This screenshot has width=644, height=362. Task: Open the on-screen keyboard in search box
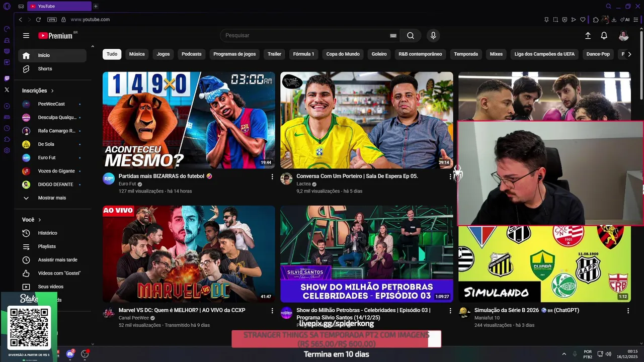393,36
